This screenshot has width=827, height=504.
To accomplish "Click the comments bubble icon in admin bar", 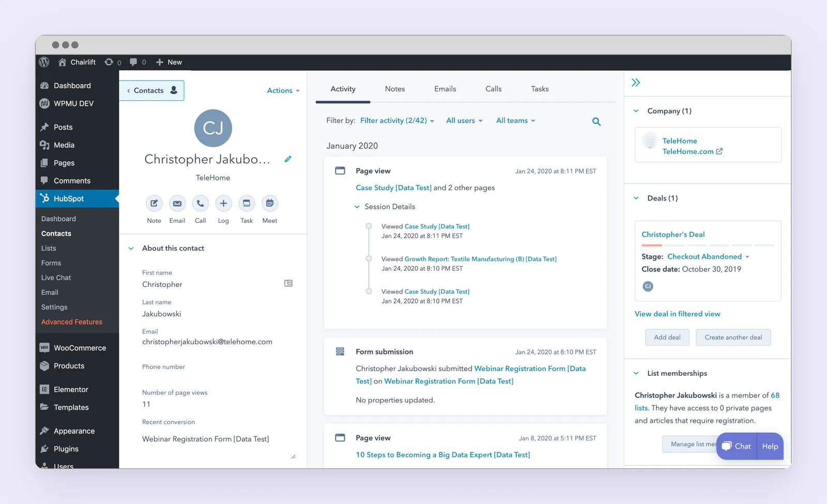I will tap(133, 62).
